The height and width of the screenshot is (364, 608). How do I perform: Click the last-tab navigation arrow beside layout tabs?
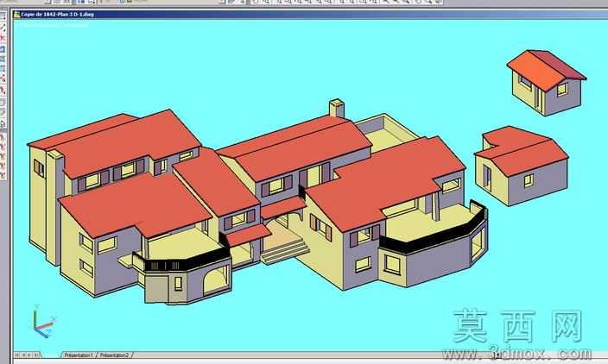click(36, 355)
